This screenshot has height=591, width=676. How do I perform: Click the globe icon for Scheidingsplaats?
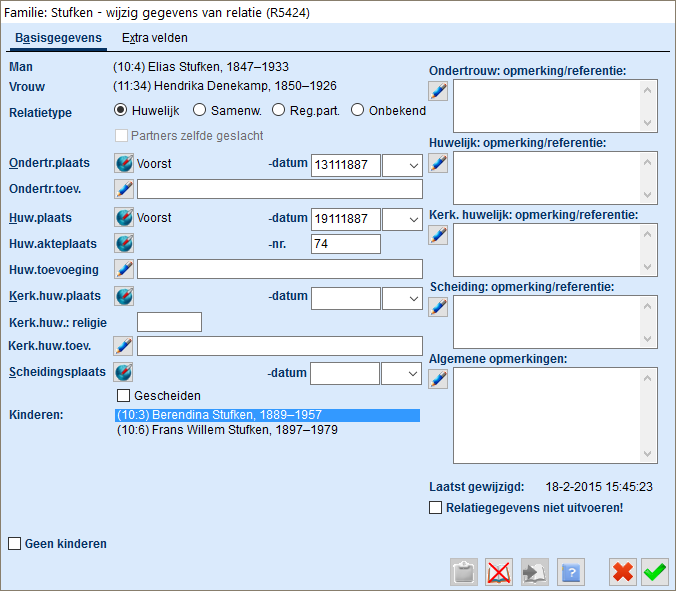click(124, 373)
